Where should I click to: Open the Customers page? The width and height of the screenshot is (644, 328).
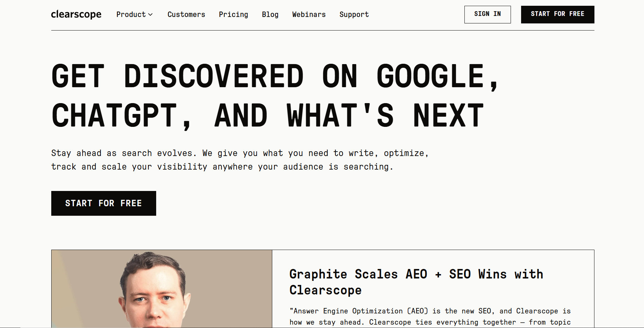pos(186,15)
